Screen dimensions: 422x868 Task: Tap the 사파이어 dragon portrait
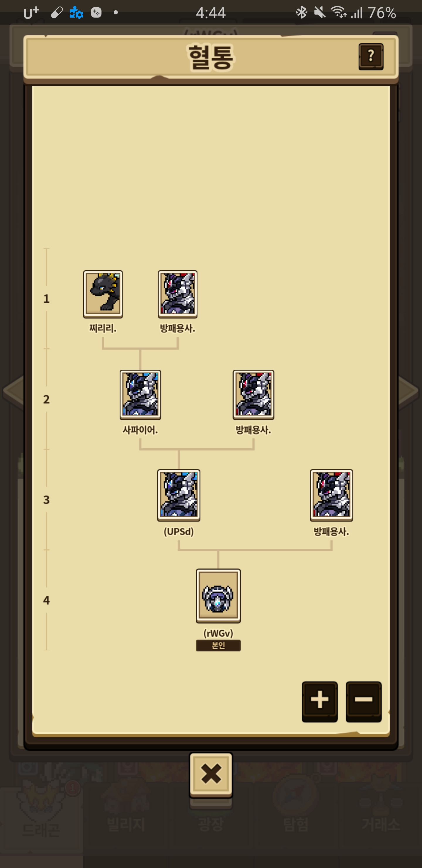[140, 395]
